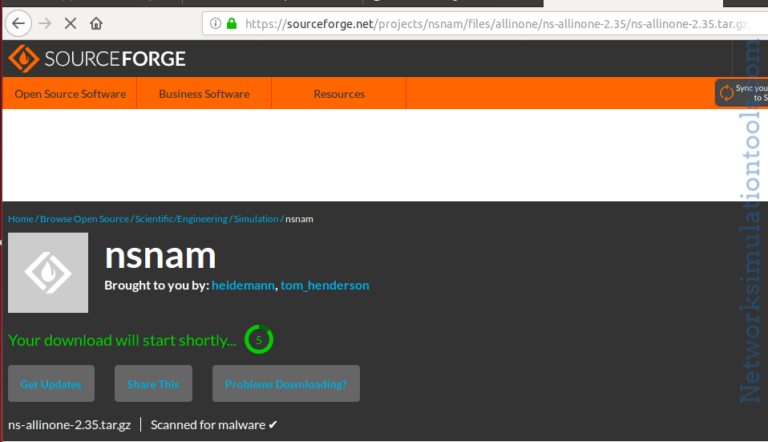Click the browser forward arrow button

coord(45,22)
